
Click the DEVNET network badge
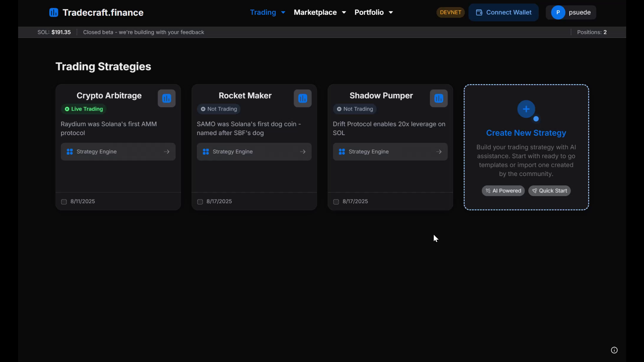point(450,13)
